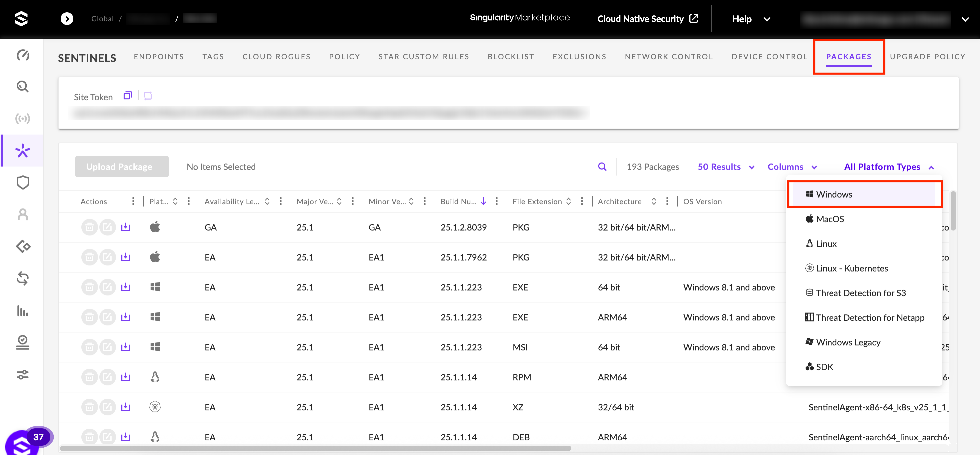Open the Dashboard gauge sidebar icon
Image resolution: width=980 pixels, height=455 pixels.
click(23, 55)
